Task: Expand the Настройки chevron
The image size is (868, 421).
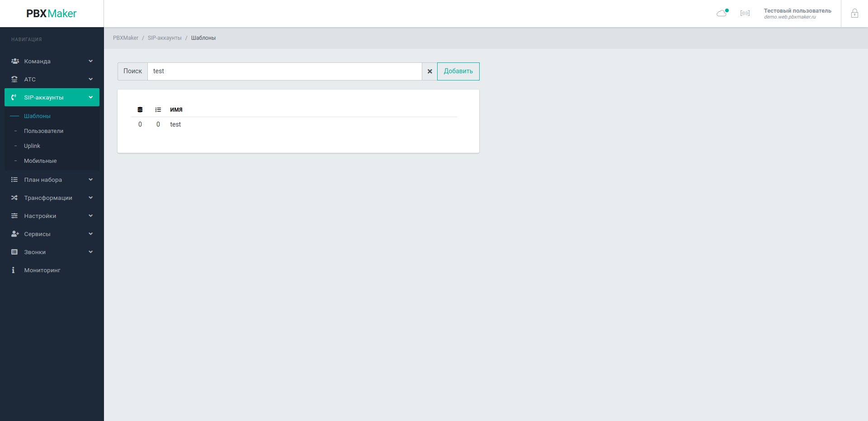Action: (x=90, y=216)
